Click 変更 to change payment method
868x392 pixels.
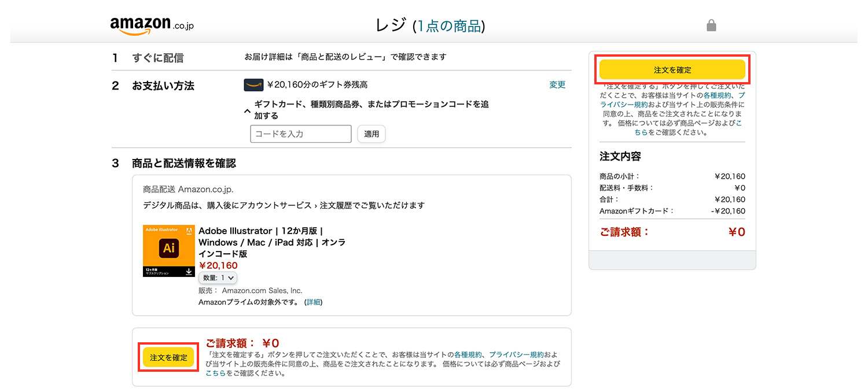557,85
